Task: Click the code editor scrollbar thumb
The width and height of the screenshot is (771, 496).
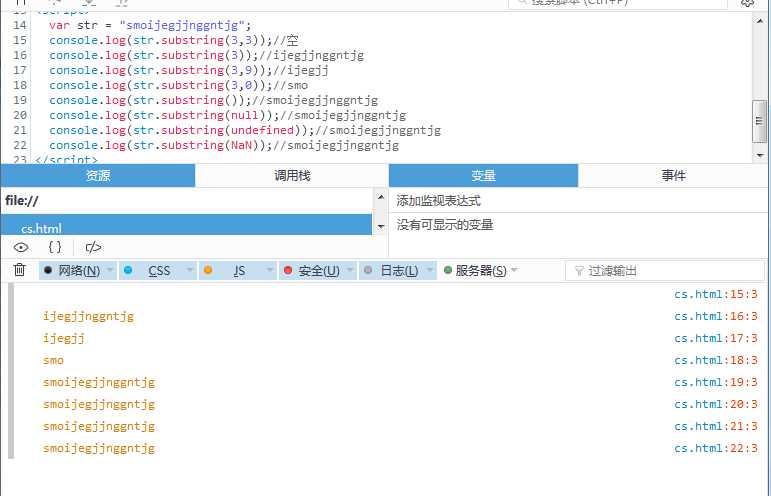Action: [760, 121]
